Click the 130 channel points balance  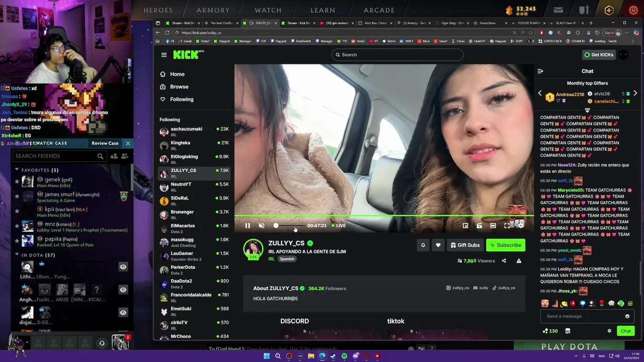coord(550,331)
